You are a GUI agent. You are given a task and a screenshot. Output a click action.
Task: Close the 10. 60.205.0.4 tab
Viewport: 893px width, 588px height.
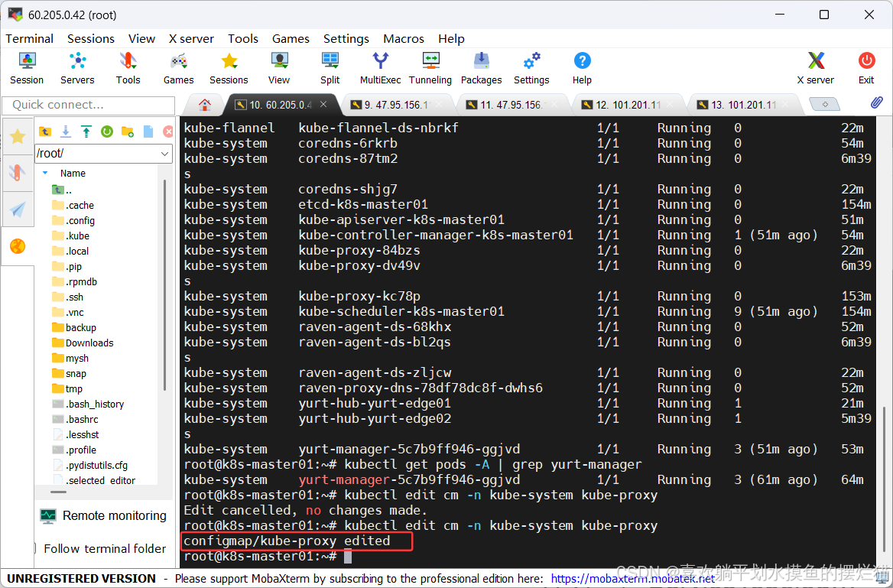coord(323,104)
